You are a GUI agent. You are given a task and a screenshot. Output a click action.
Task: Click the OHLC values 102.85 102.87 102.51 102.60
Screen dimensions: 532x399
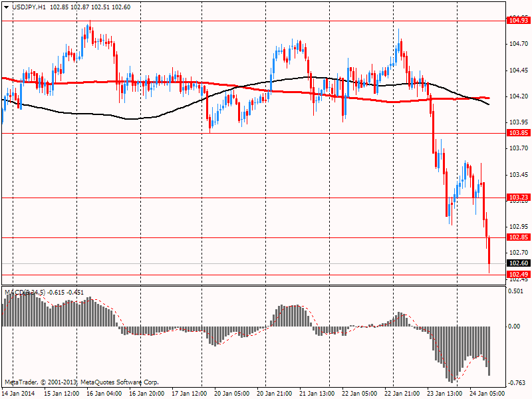90,7
